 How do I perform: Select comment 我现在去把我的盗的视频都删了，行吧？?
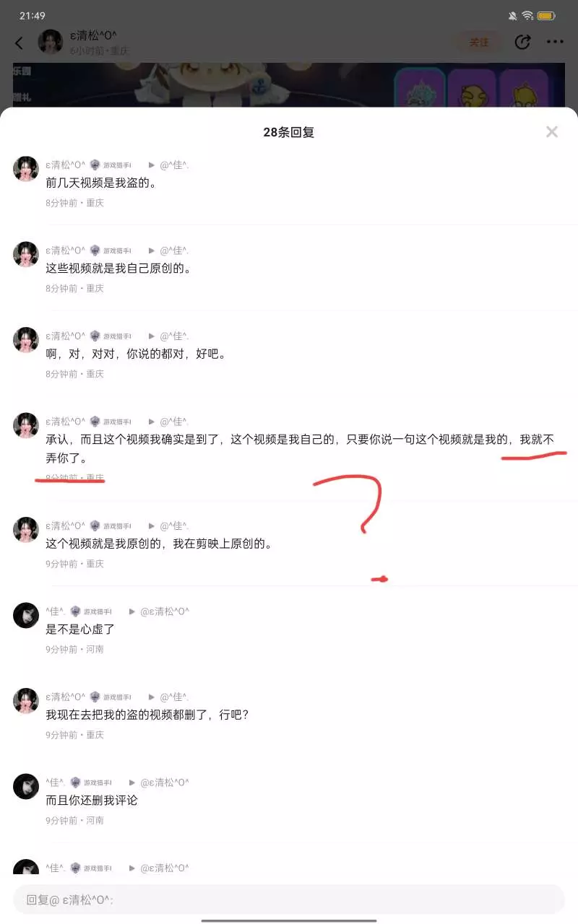pyautogui.click(x=147, y=715)
